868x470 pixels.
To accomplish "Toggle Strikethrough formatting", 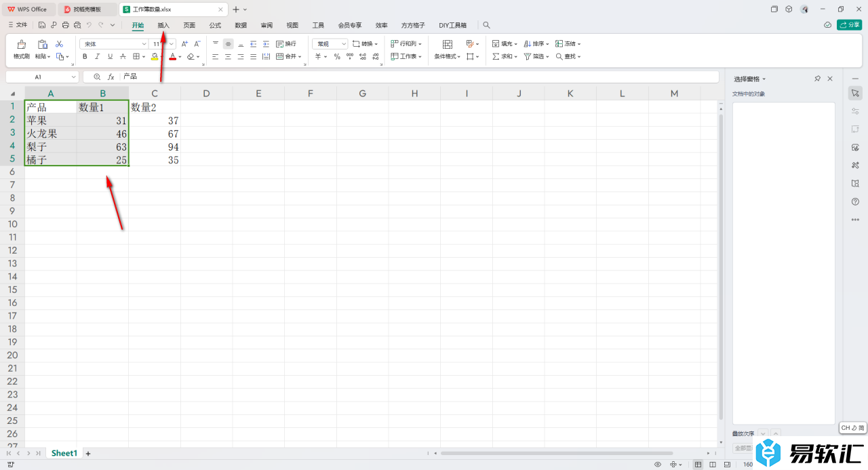I will tap(123, 57).
